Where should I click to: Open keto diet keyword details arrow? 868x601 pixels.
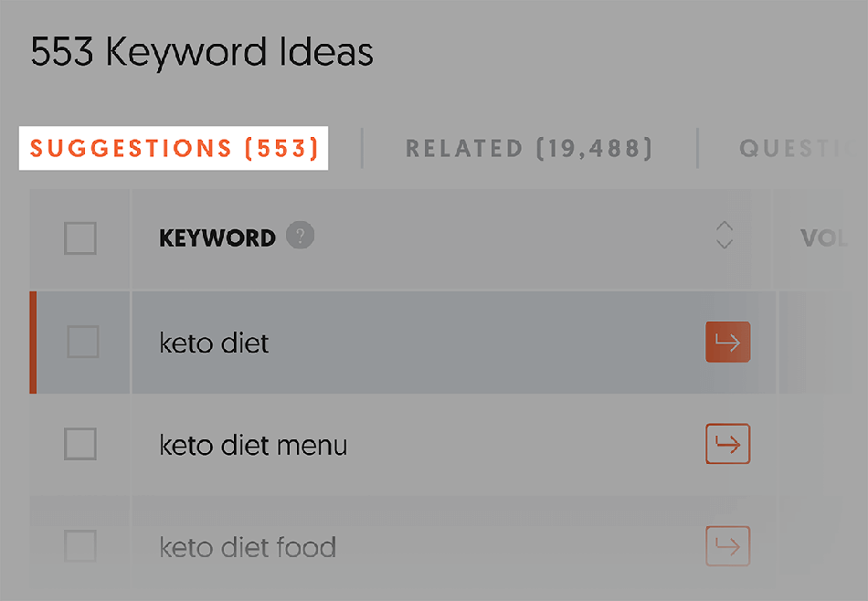tap(727, 343)
